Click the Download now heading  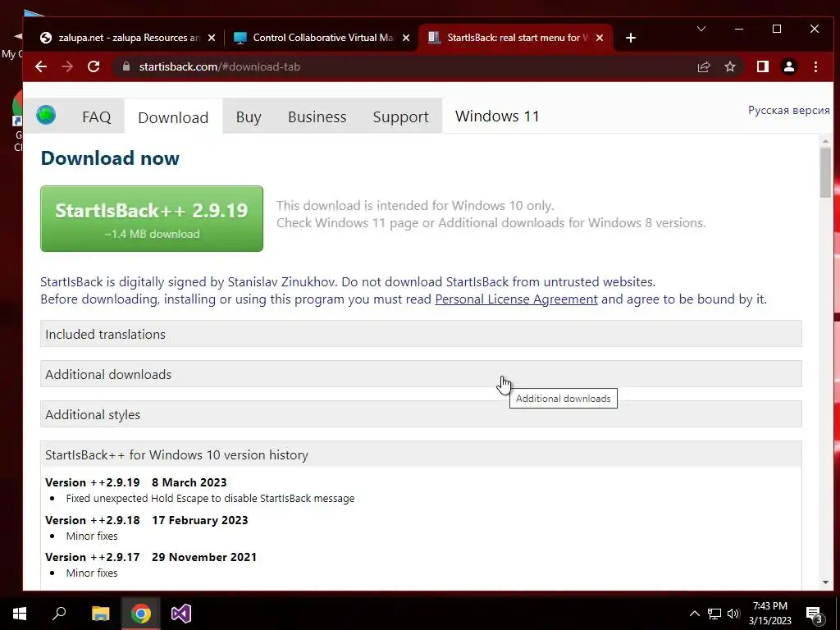110,158
